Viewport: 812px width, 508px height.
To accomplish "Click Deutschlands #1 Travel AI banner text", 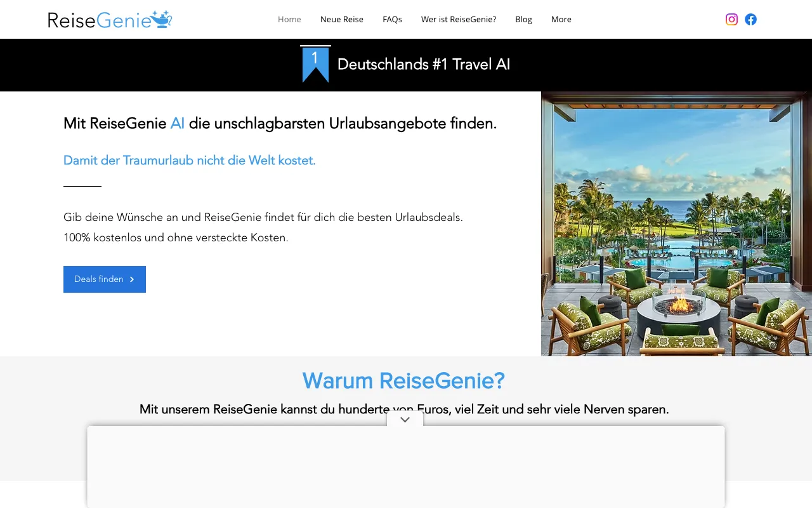I will pyautogui.click(x=424, y=64).
